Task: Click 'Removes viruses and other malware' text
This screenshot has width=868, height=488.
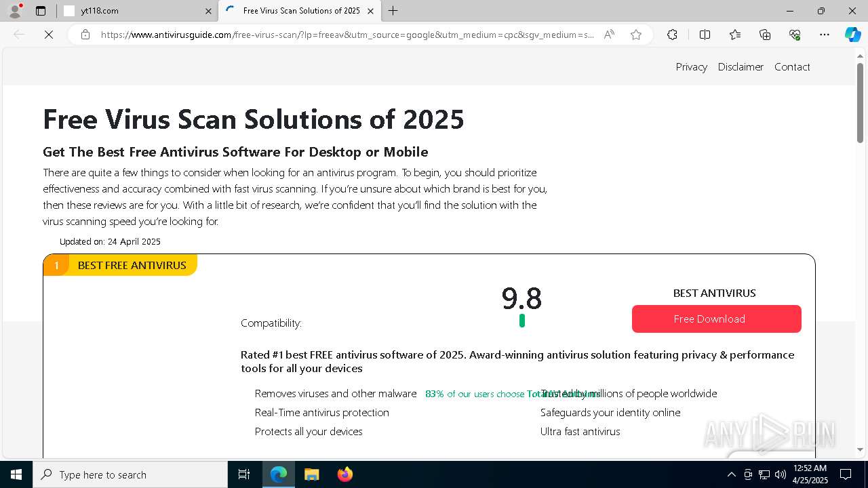Action: tap(336, 393)
